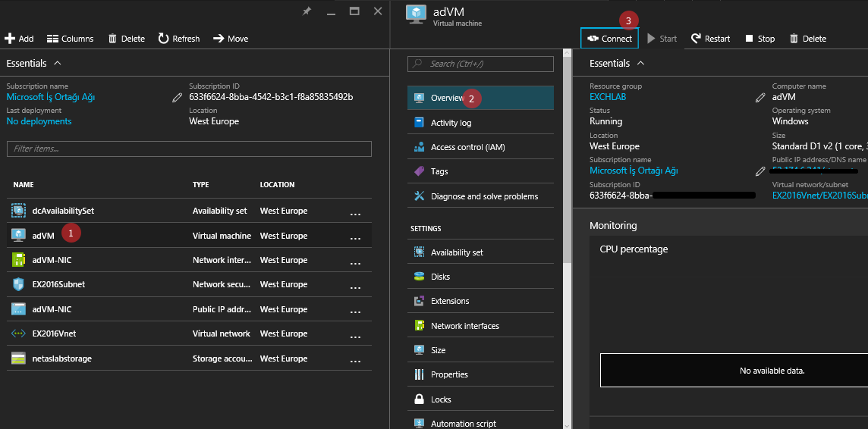The width and height of the screenshot is (868, 429).
Task: Click the Locks padlock icon
Action: 419,399
